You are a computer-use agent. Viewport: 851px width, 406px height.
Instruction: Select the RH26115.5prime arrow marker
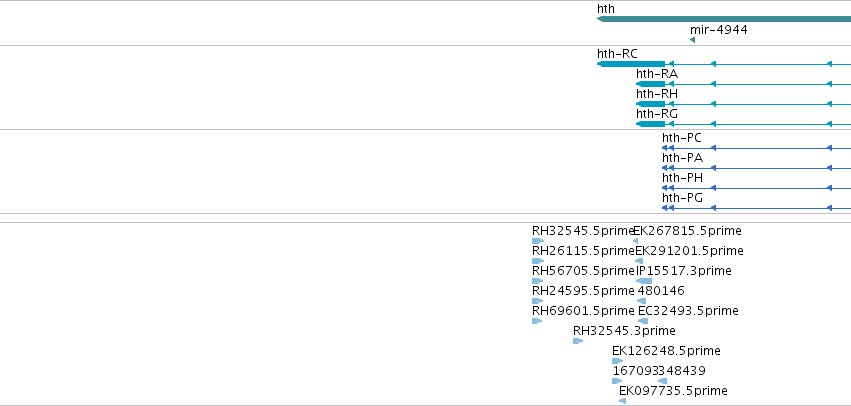click(x=538, y=261)
